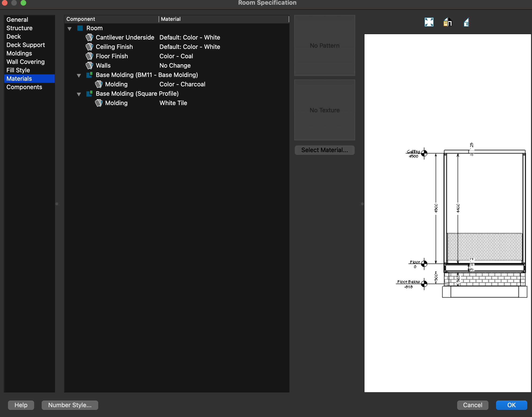The width and height of the screenshot is (532, 417).
Task: Select the Color - Charcoal molding row
Action: [182, 84]
